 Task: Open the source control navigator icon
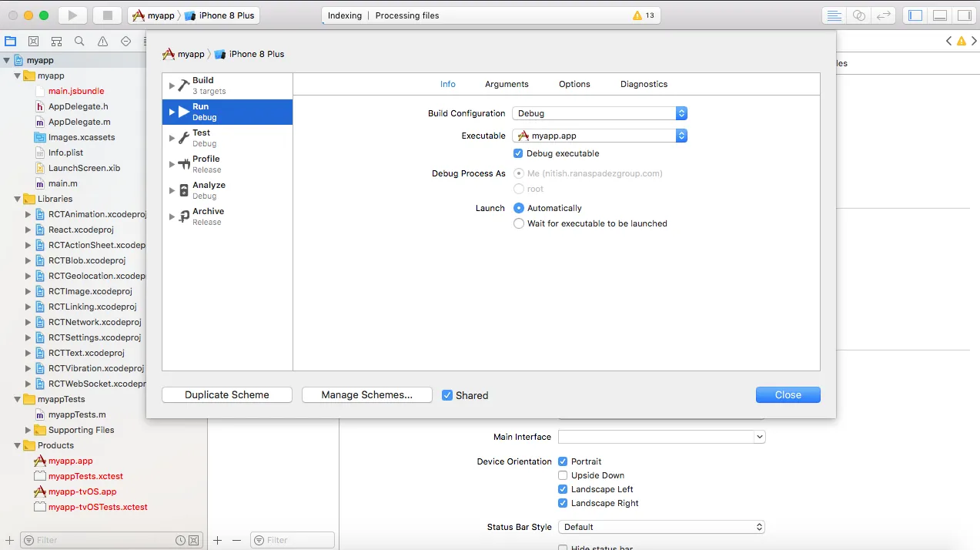point(33,42)
